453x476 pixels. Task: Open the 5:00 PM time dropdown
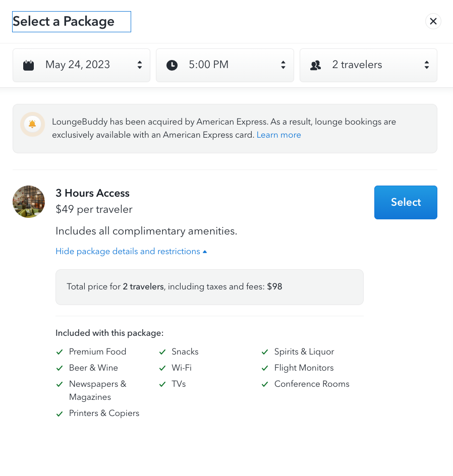click(224, 65)
